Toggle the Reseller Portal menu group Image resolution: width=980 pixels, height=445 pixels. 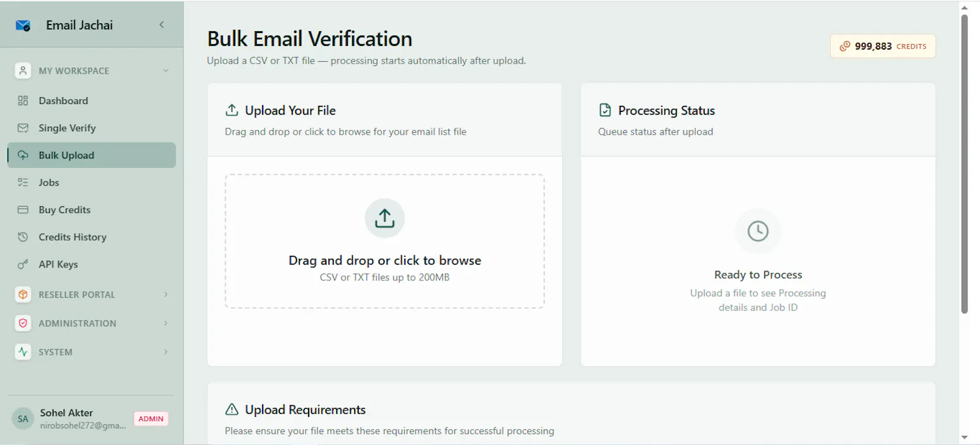(x=91, y=294)
